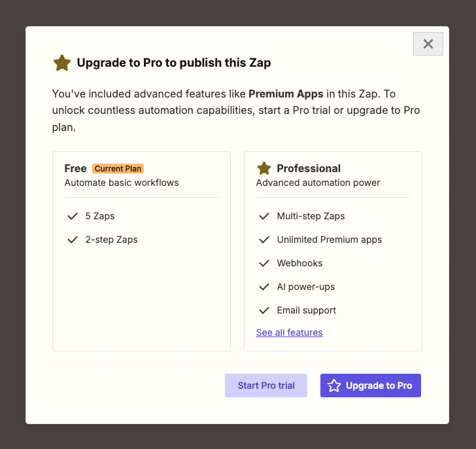This screenshot has width=476, height=449.
Task: Click the checkmark beside Multi-step Zaps
Action: pyautogui.click(x=264, y=216)
